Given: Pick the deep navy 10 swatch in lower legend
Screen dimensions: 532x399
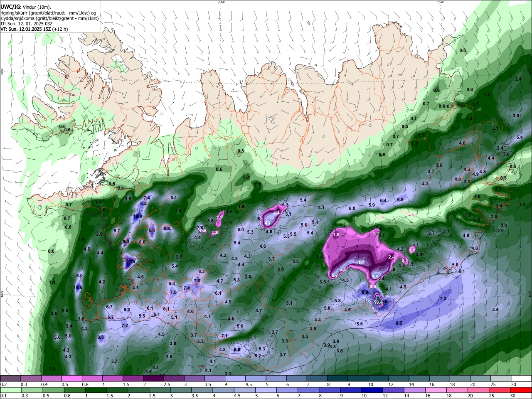Looking at the screenshot, I should (x=372, y=390).
